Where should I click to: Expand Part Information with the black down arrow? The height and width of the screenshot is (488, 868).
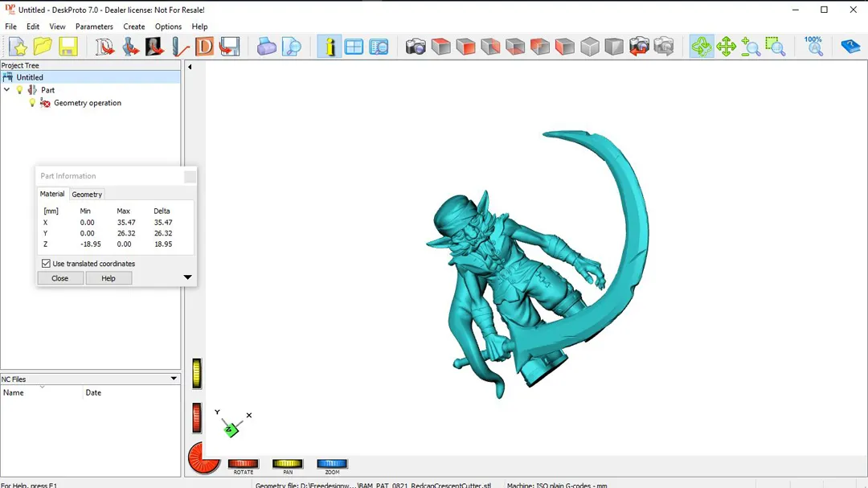point(187,277)
